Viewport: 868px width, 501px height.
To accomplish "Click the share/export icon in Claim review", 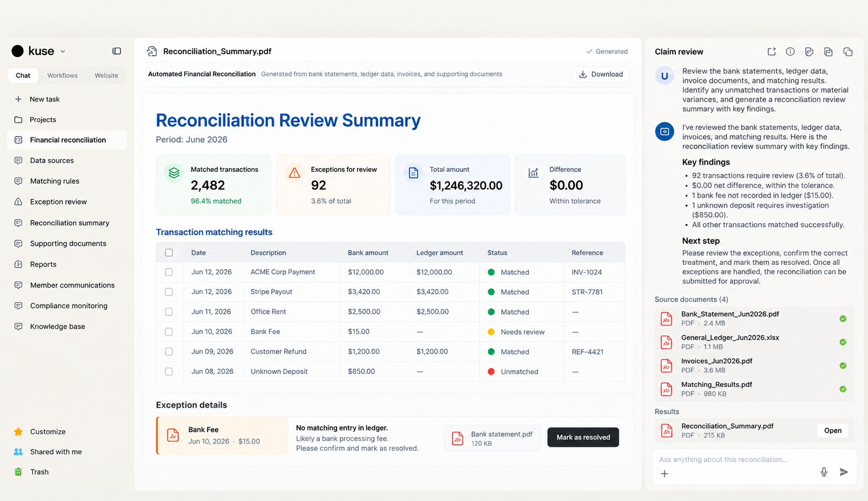I will tap(772, 52).
